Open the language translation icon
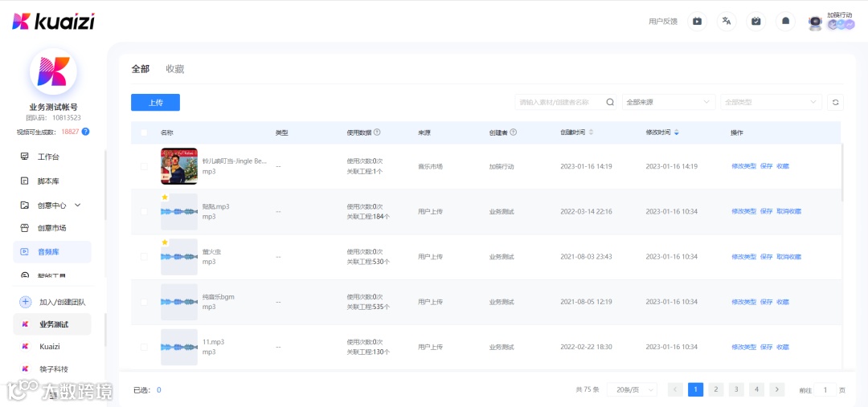Image resolution: width=868 pixels, height=407 pixels. [727, 22]
